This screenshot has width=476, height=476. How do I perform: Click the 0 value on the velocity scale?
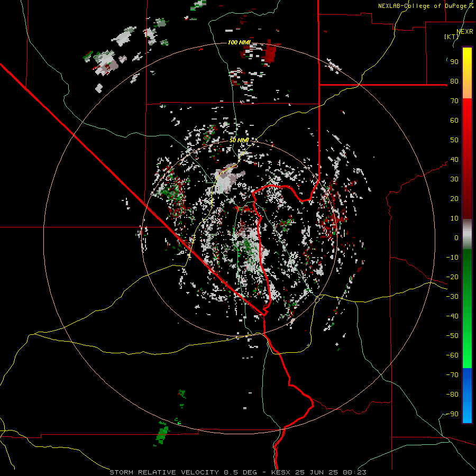pyautogui.click(x=456, y=238)
